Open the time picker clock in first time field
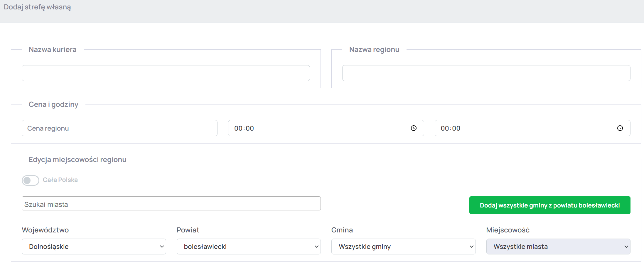 coord(414,128)
